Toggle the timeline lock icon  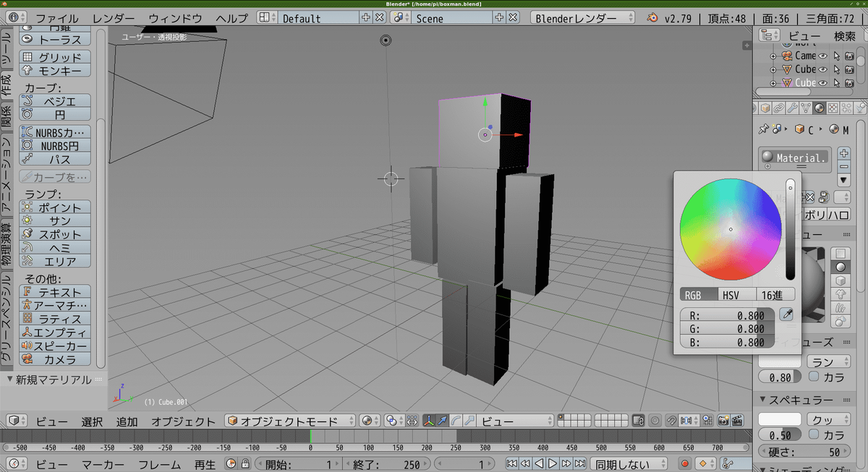click(x=245, y=463)
